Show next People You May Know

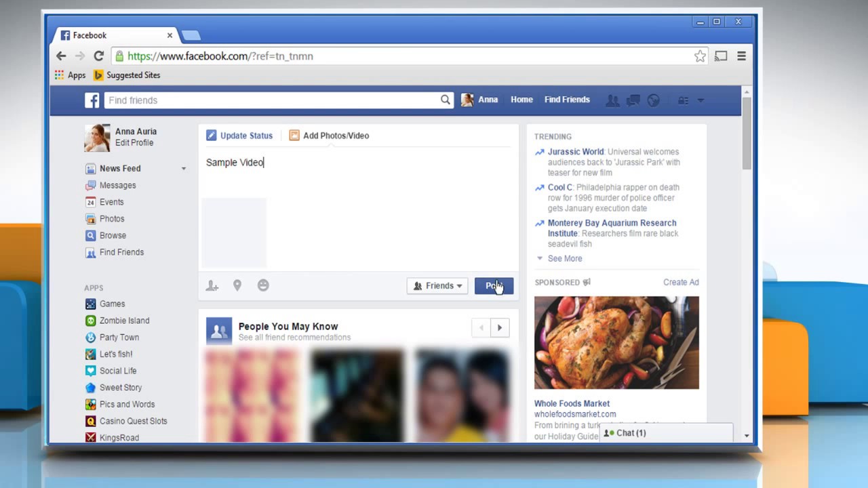500,328
